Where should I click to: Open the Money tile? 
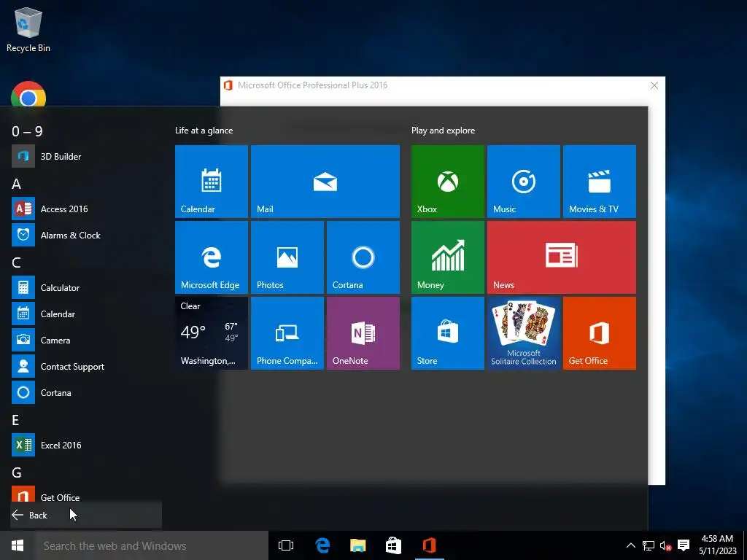click(448, 257)
